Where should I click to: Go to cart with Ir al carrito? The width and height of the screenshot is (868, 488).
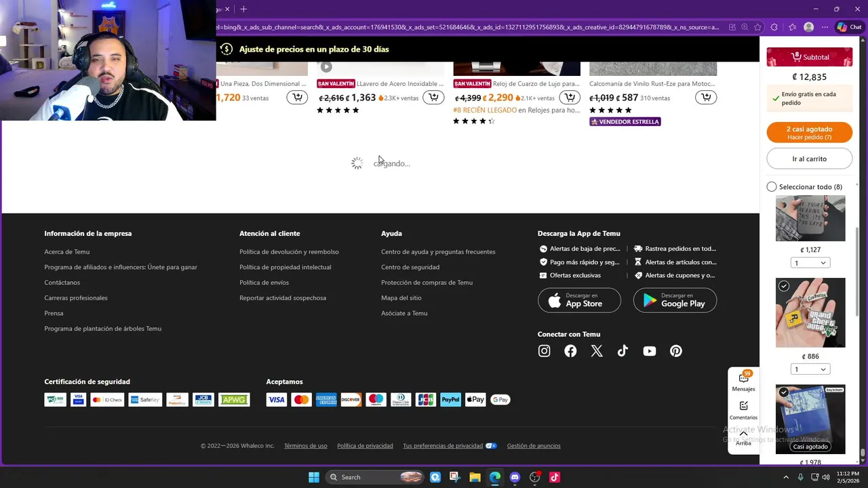tap(810, 159)
